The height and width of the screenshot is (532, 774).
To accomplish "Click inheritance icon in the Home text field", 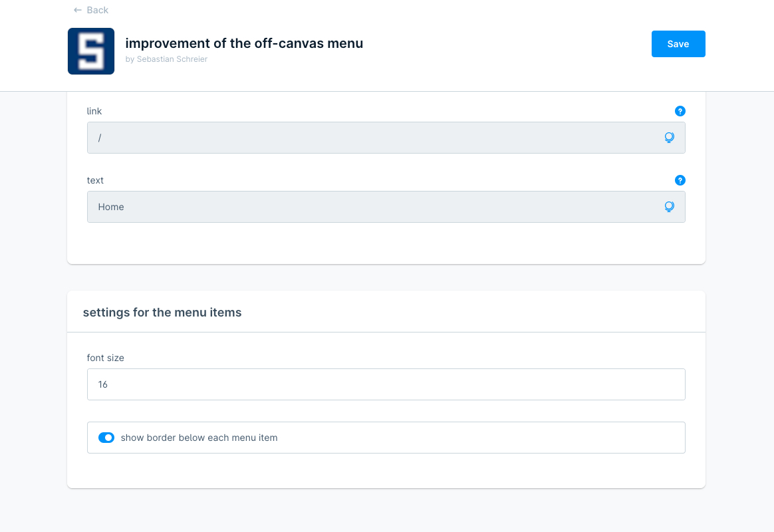I will [669, 207].
